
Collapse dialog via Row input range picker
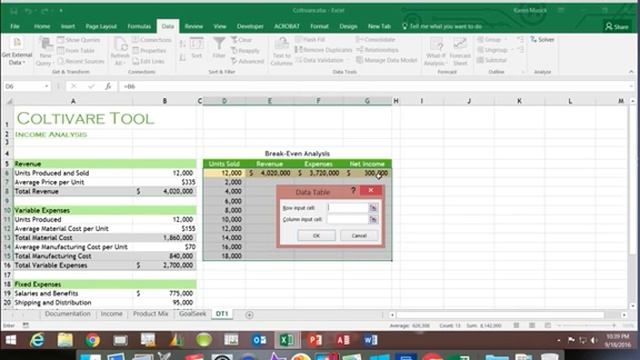(x=373, y=208)
